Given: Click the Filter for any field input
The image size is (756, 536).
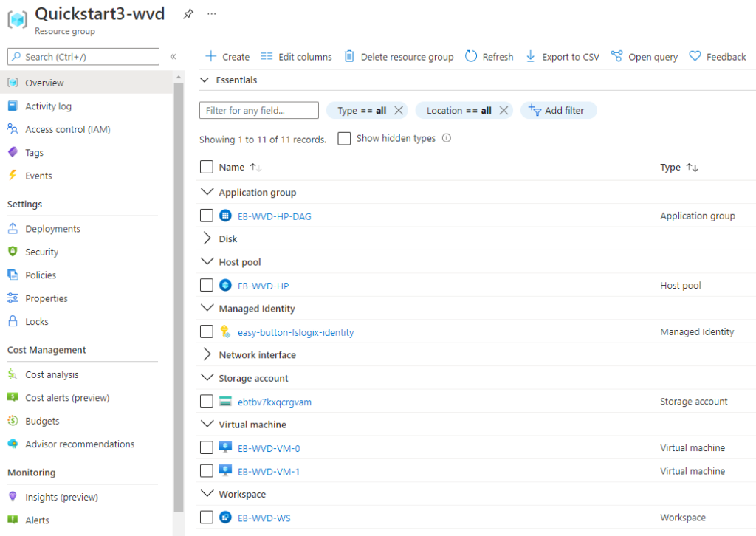Looking at the screenshot, I should [259, 111].
